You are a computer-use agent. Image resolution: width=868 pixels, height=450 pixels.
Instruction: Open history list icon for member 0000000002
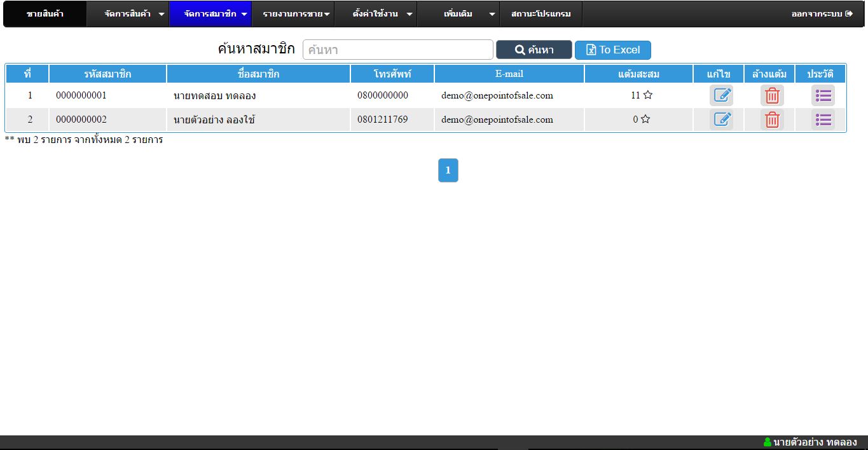coord(823,119)
